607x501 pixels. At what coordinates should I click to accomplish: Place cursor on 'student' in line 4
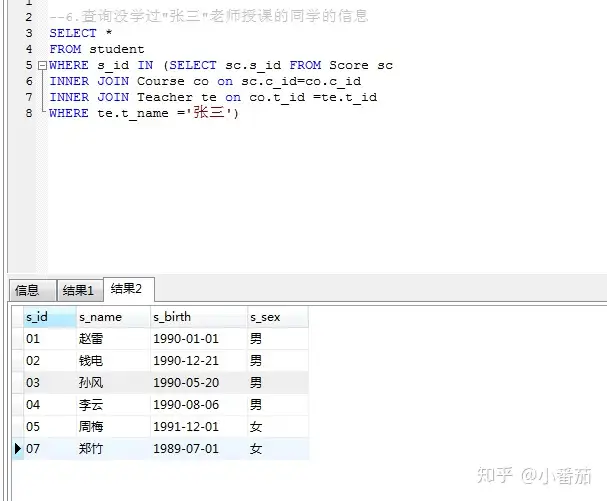click(117, 49)
